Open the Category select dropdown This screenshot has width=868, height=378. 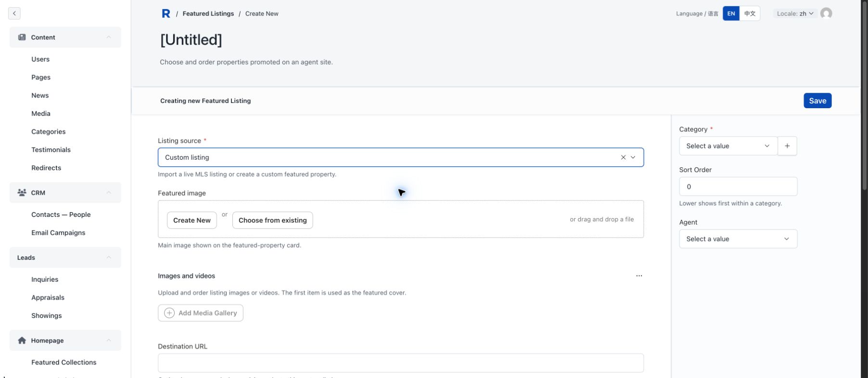coord(728,146)
